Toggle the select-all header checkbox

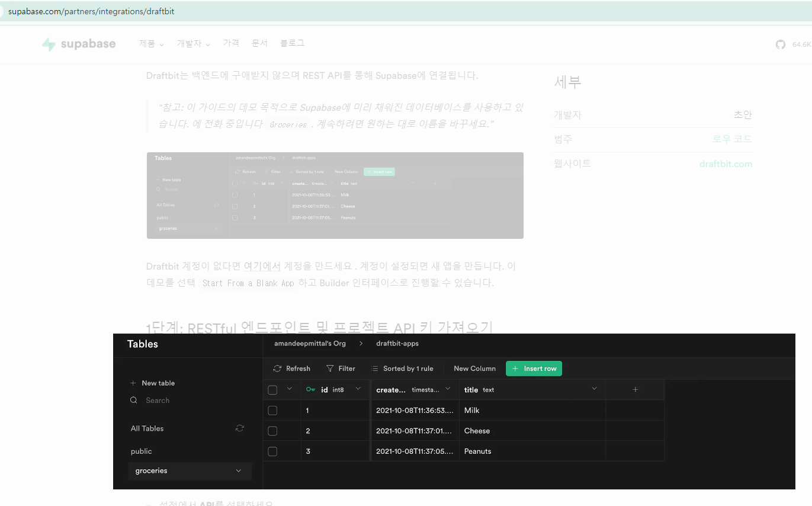[272, 390]
